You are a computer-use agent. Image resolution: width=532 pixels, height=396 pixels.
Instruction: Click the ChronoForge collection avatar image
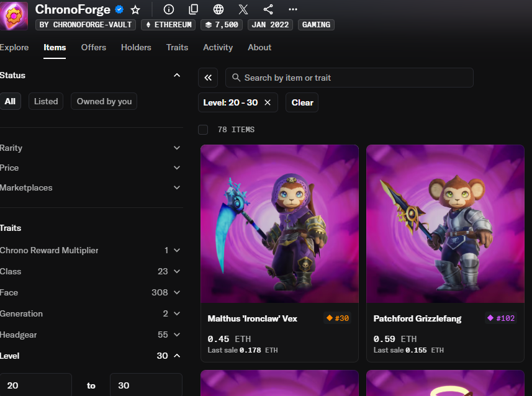click(14, 16)
